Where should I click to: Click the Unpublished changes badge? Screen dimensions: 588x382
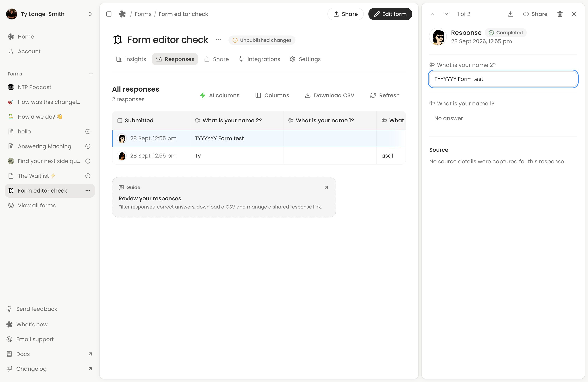(x=262, y=40)
